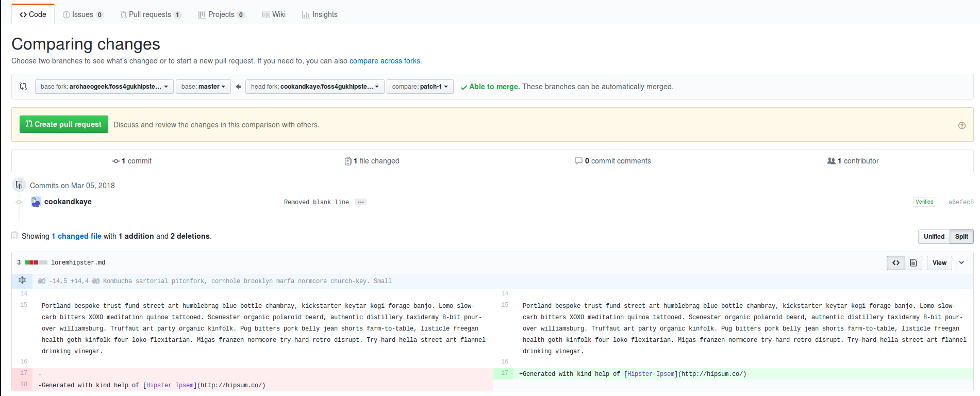The height and width of the screenshot is (396, 980).
Task: Show source diff code icon button
Action: pos(896,263)
